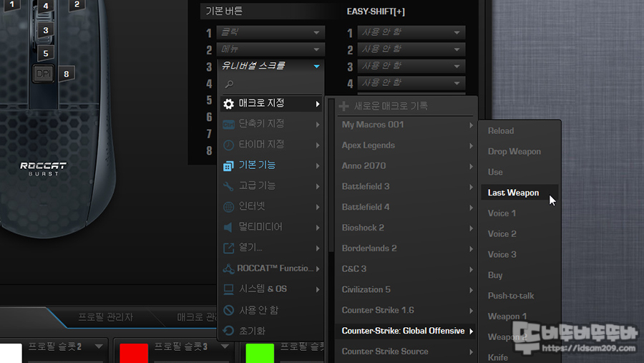
Task: Open button 1 클릭 dropdown
Action: [270, 32]
